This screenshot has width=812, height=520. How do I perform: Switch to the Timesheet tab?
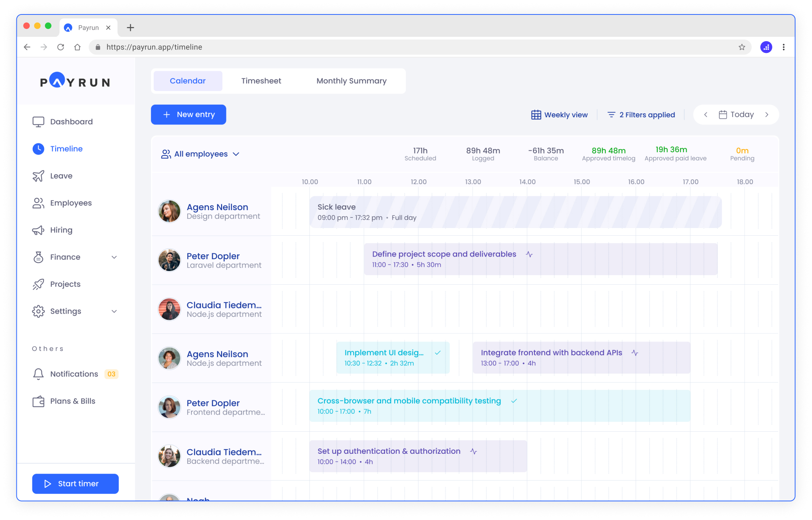pyautogui.click(x=261, y=81)
